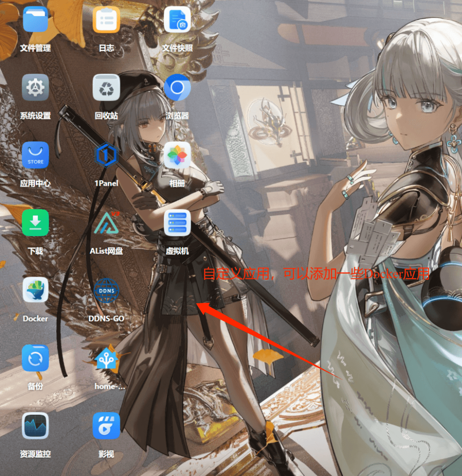Screen dimensions: 462x476
Task: Launch the 1Panel hexagon icon
Action: tap(106, 155)
